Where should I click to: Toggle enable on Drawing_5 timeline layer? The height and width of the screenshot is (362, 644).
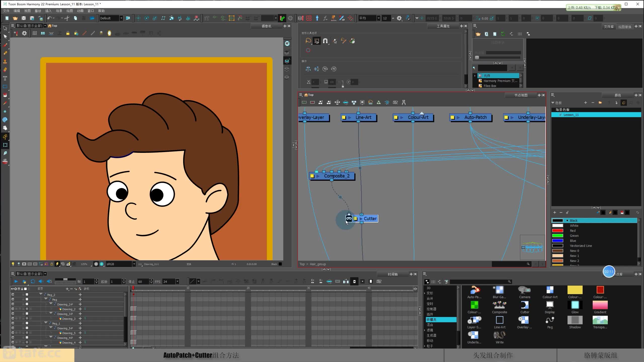tap(13, 333)
